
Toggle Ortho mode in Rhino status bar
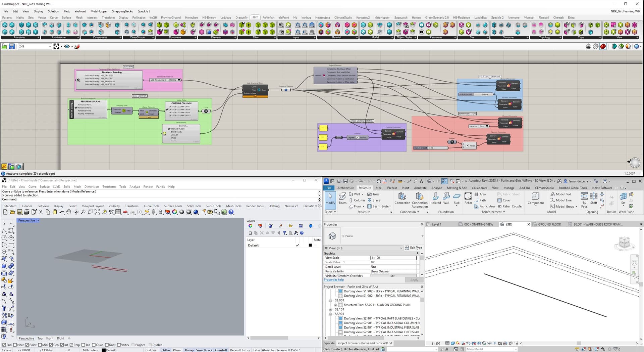click(166, 350)
